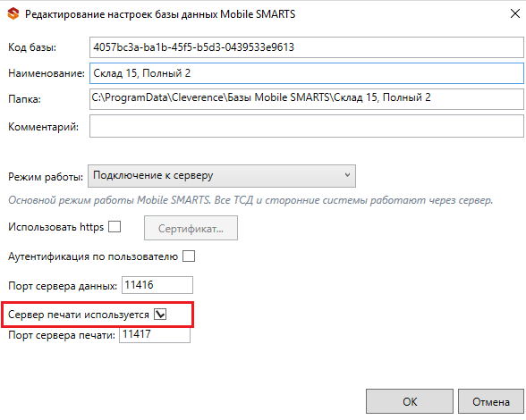
Task: Open the Сертификат... button
Action: (191, 228)
